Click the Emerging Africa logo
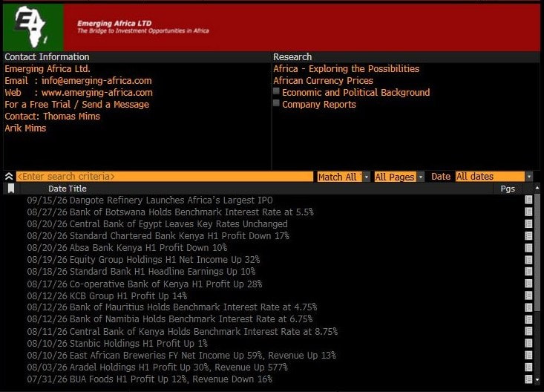The image size is (544, 392). coord(33,27)
